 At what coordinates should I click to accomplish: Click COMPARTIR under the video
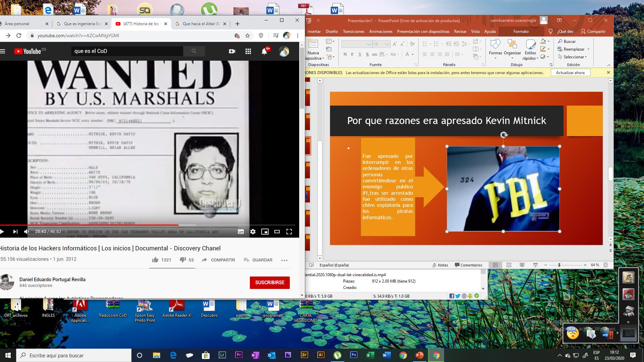218,260
